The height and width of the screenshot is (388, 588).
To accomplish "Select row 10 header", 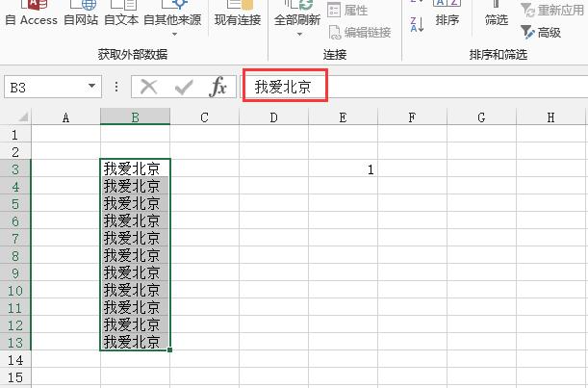I will click(15, 291).
